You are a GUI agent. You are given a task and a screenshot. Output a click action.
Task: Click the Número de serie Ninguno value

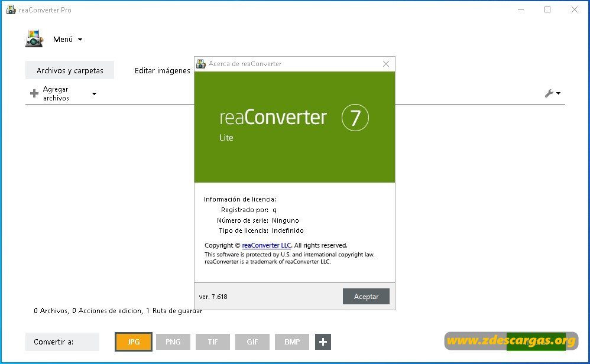click(x=285, y=220)
